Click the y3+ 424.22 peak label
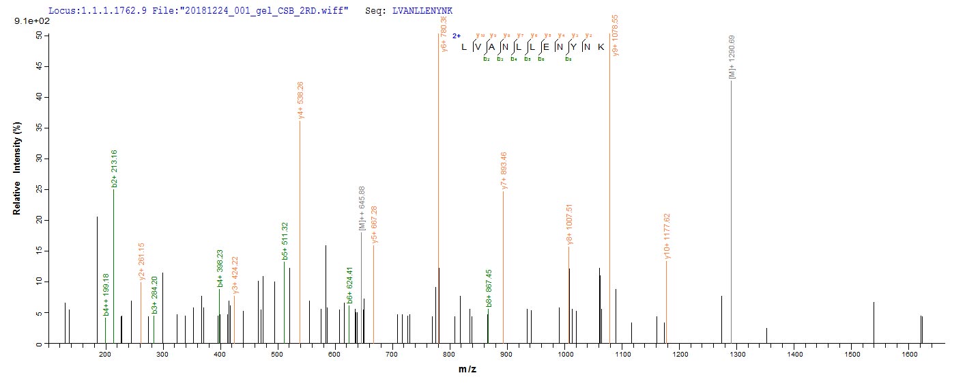This screenshot has height=384, width=980. click(235, 275)
